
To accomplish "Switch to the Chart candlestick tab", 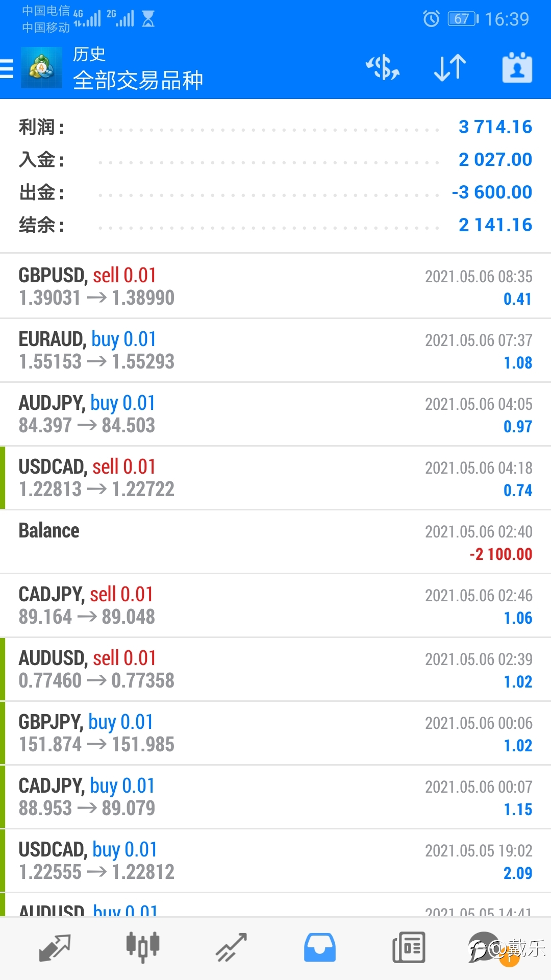I will tap(143, 948).
